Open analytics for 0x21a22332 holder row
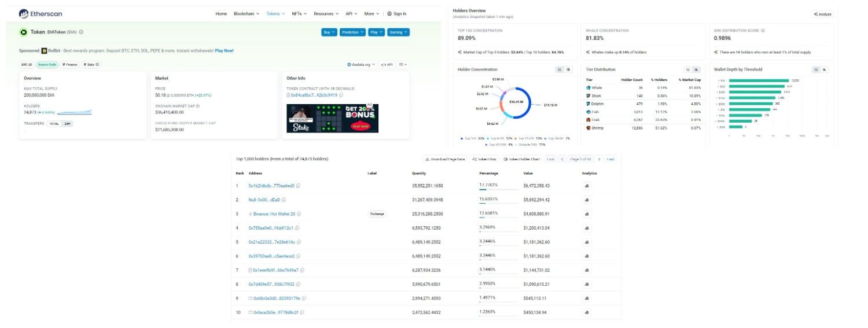 pos(587,242)
